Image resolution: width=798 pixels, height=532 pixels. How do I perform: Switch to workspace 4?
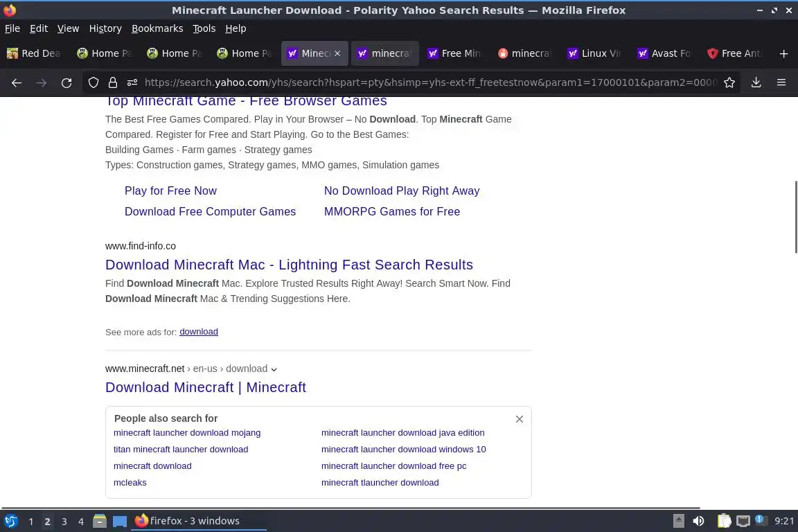pyautogui.click(x=81, y=522)
